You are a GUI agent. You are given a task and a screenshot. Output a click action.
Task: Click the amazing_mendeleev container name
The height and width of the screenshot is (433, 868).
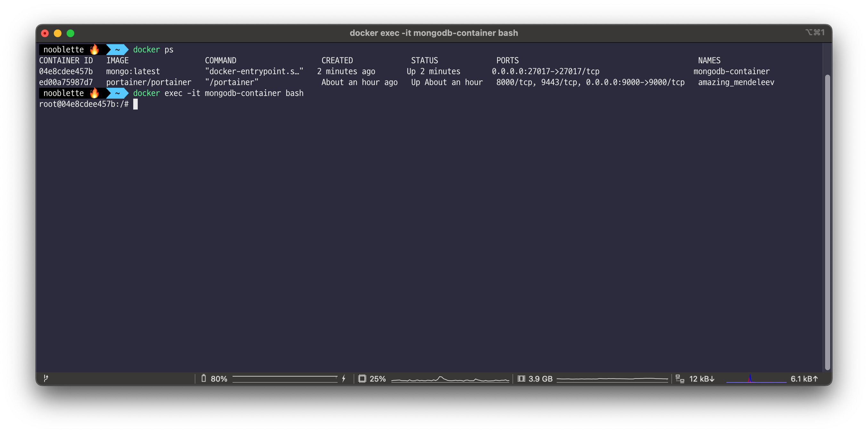point(736,82)
